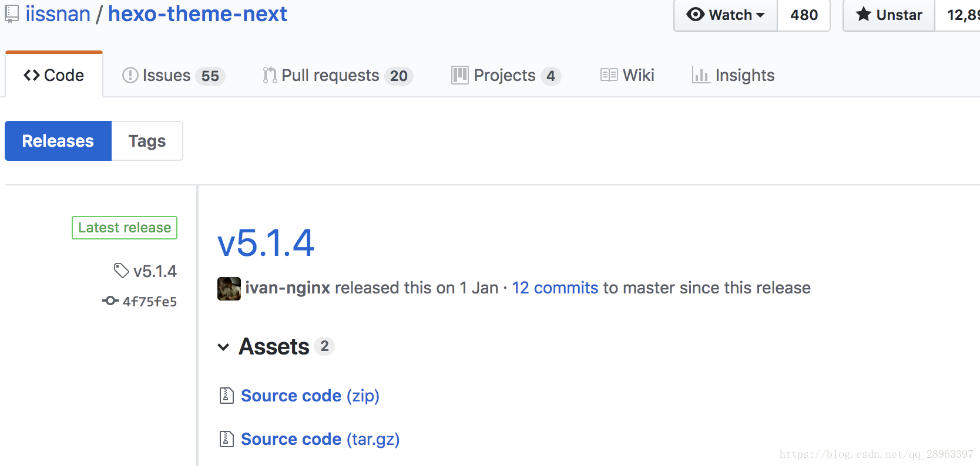Open ivan-nginx user profile
The width and height of the screenshot is (980, 466).
pyautogui.click(x=287, y=288)
